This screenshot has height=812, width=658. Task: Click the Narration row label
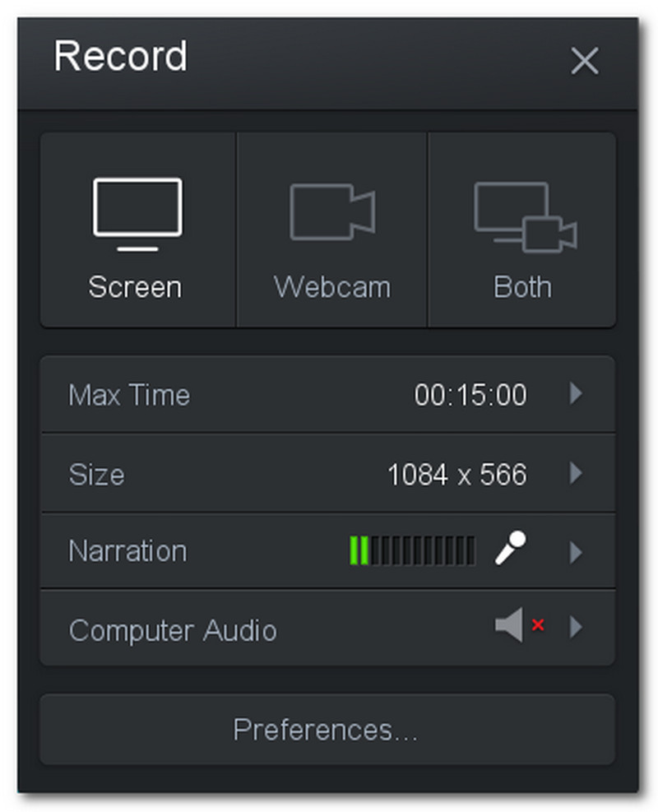tap(127, 551)
